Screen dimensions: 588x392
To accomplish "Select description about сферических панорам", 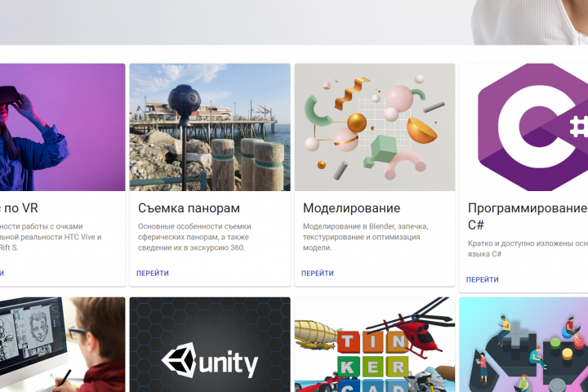I will [194, 237].
